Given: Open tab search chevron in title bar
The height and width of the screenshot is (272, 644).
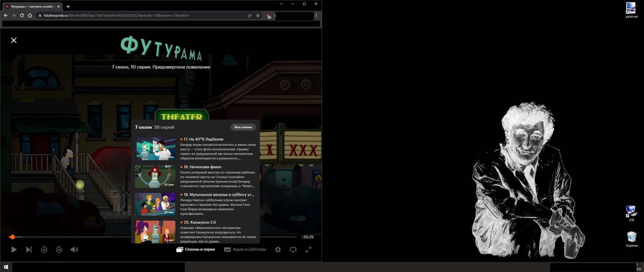Looking at the screenshot, I should (281, 4).
